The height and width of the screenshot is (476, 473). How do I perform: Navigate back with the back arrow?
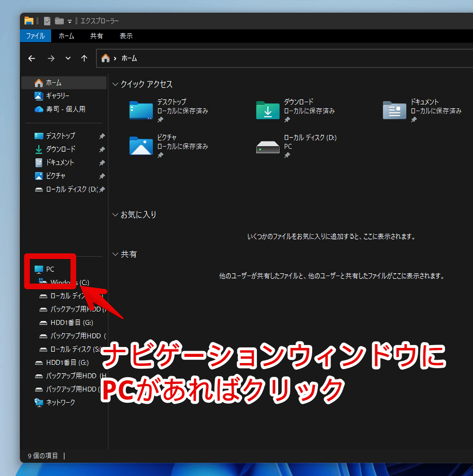(31, 58)
